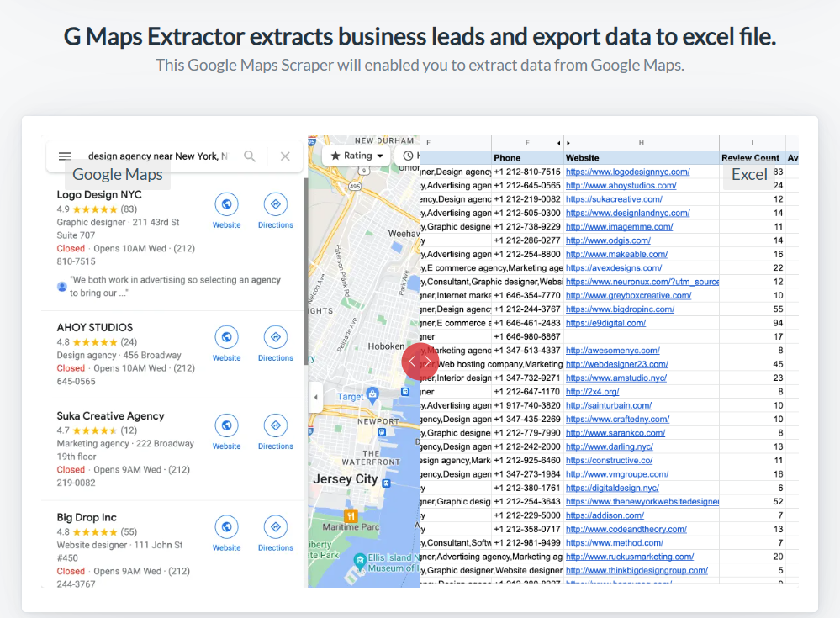840x618 pixels.
Task: Select the Website column header
Action: click(x=582, y=157)
